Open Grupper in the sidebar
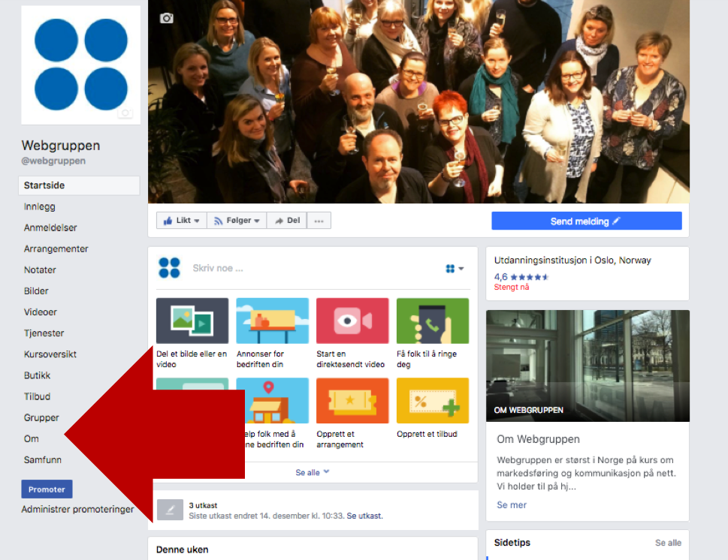The height and width of the screenshot is (560, 728). click(x=41, y=417)
